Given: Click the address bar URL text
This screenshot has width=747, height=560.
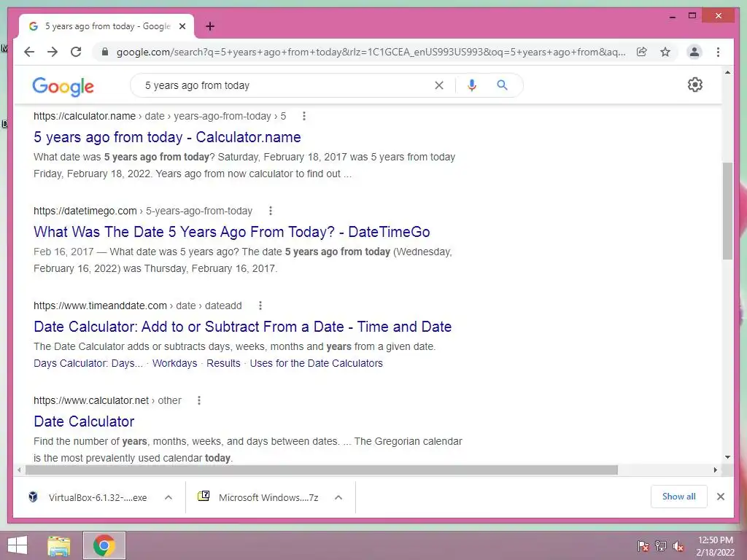Looking at the screenshot, I should tap(371, 52).
